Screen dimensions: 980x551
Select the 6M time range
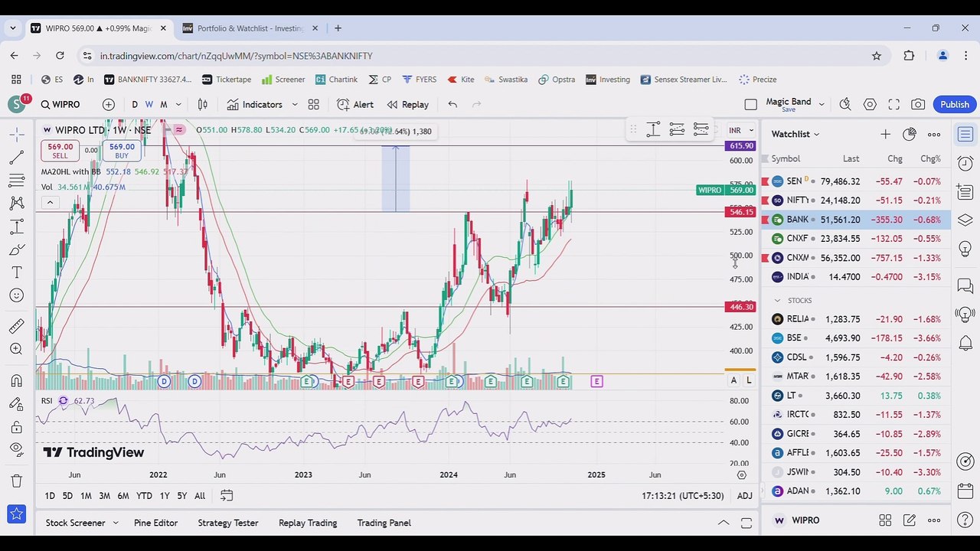click(122, 496)
